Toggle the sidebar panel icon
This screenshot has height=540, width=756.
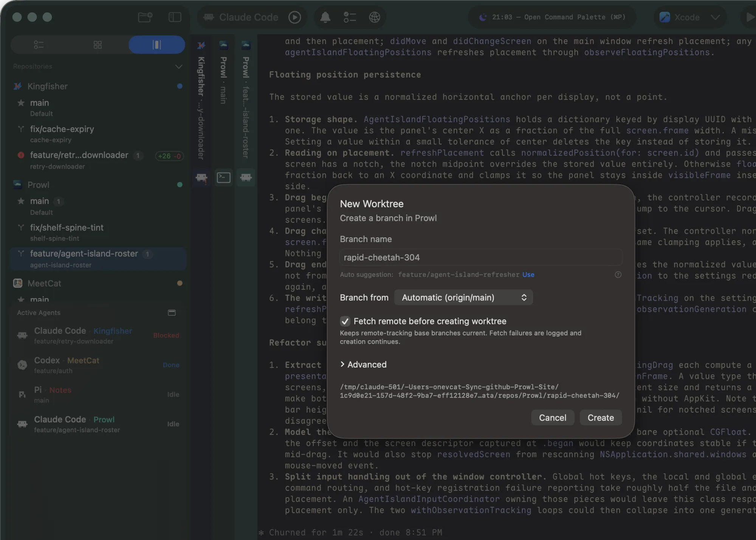175,17
